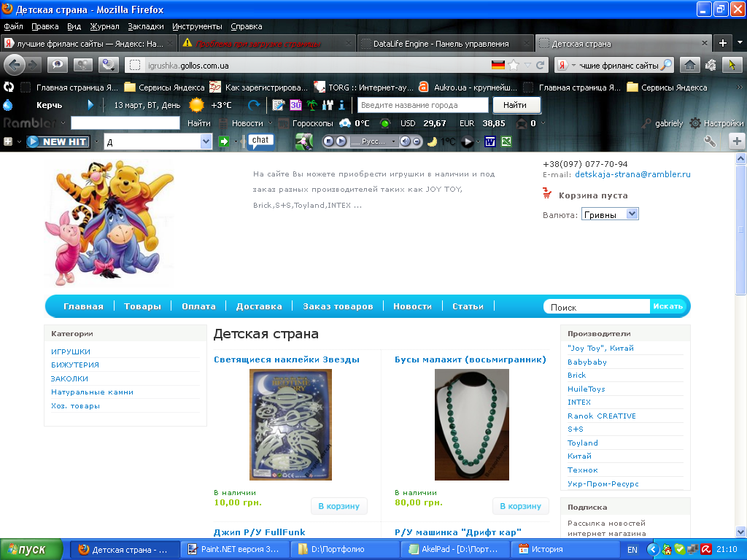Add Бусы малахит to cart (В корзину)
The height and width of the screenshot is (560, 747).
tap(520, 506)
